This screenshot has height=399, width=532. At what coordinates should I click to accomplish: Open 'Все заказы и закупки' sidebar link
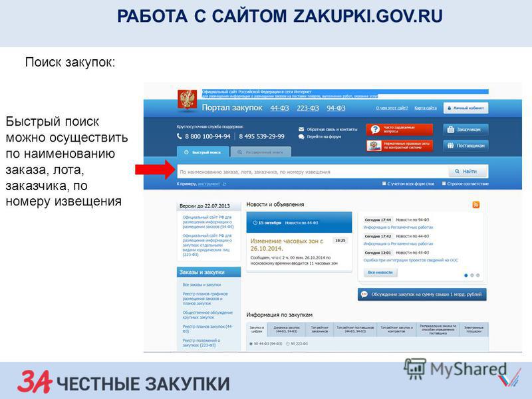201,285
